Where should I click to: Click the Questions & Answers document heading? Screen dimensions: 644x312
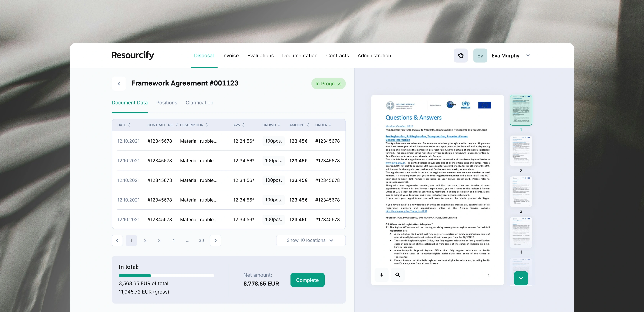pyautogui.click(x=413, y=117)
